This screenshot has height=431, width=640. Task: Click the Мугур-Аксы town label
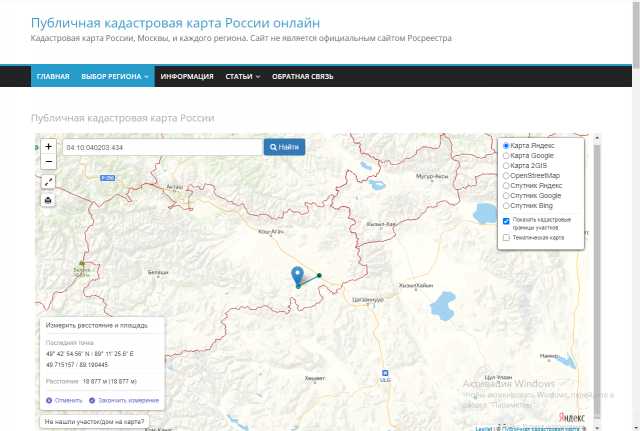click(x=432, y=176)
